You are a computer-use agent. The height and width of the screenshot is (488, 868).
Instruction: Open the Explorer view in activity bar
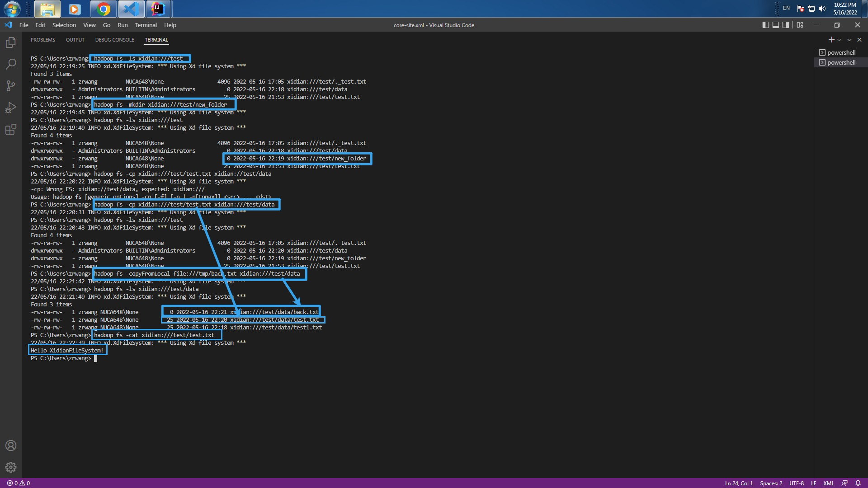[x=11, y=42]
